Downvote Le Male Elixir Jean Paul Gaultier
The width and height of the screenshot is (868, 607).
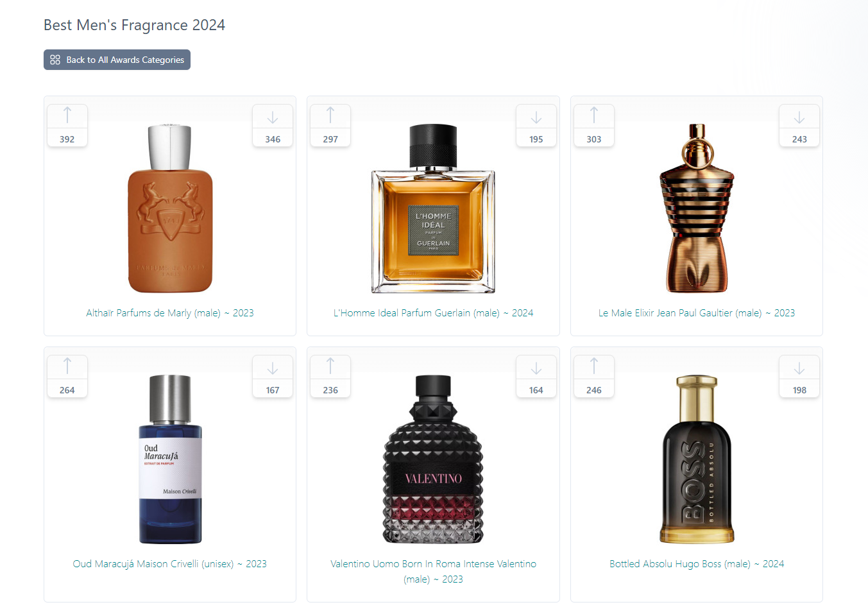click(799, 126)
